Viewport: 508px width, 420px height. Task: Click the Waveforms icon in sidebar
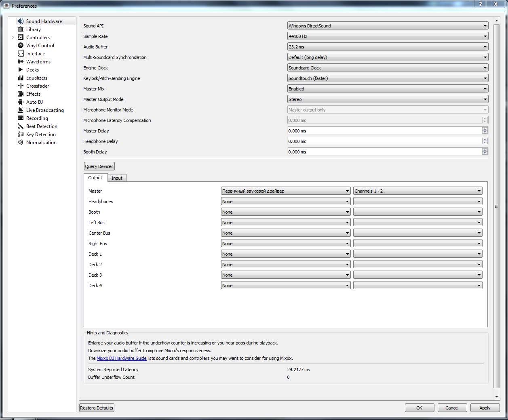21,62
